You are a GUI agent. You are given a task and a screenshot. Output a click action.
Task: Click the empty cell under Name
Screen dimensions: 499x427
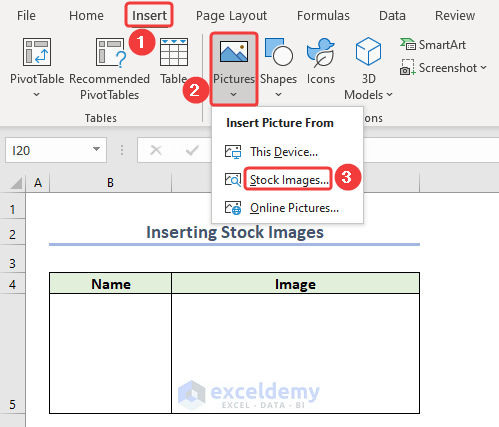pyautogui.click(x=110, y=353)
